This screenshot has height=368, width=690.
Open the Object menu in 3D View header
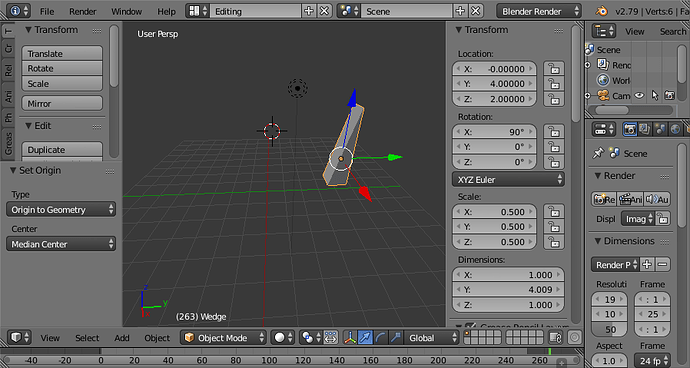tap(157, 338)
